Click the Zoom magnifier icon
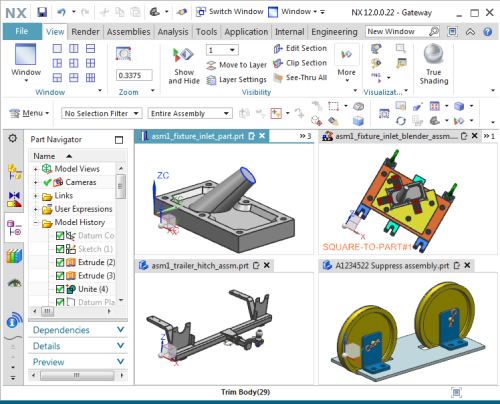 click(x=124, y=54)
